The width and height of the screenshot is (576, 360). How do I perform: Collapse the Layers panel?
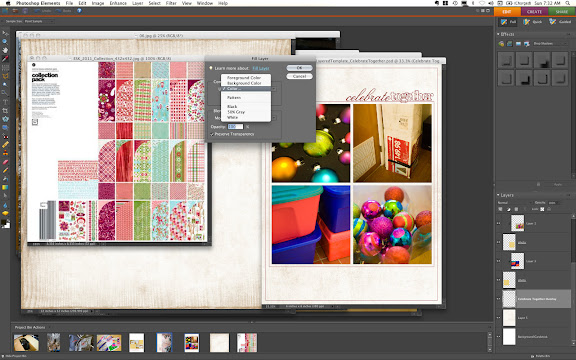(498, 195)
